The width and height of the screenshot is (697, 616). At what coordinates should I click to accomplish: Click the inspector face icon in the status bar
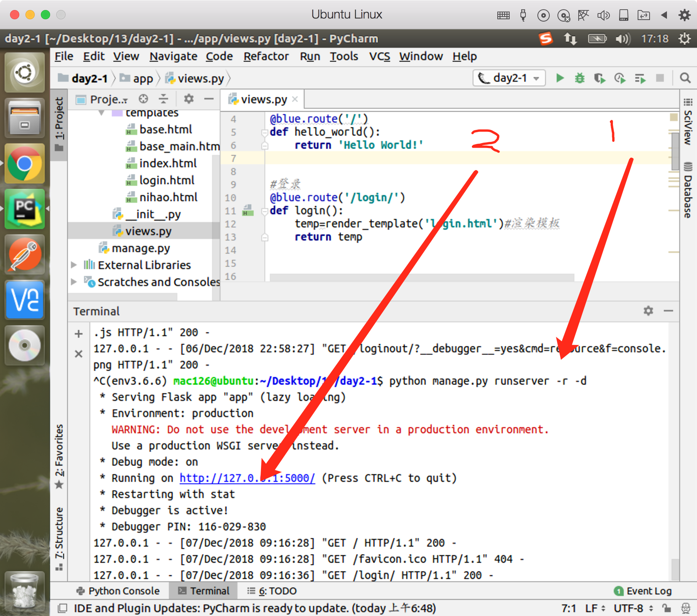(686, 608)
